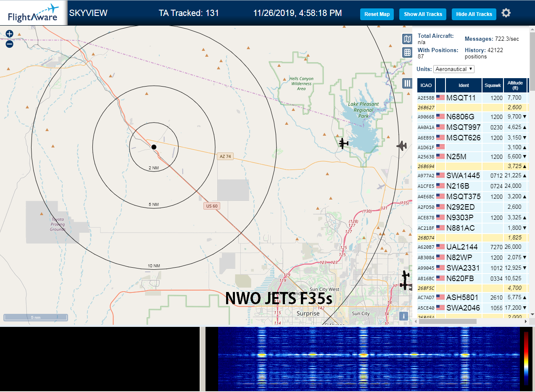The image size is (535, 392).
Task: Select the 268627 ICAO row
Action: pos(472,107)
